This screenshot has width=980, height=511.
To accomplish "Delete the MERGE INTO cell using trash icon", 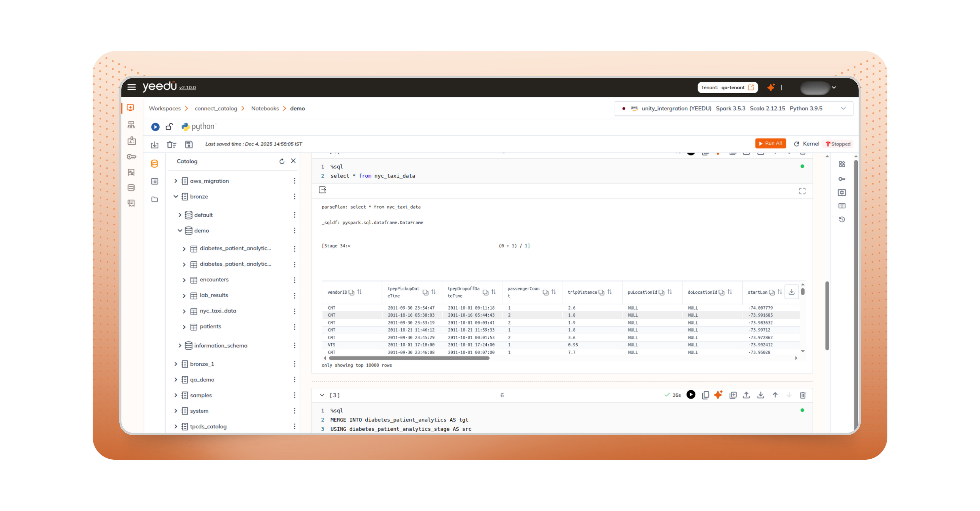I will click(x=803, y=395).
